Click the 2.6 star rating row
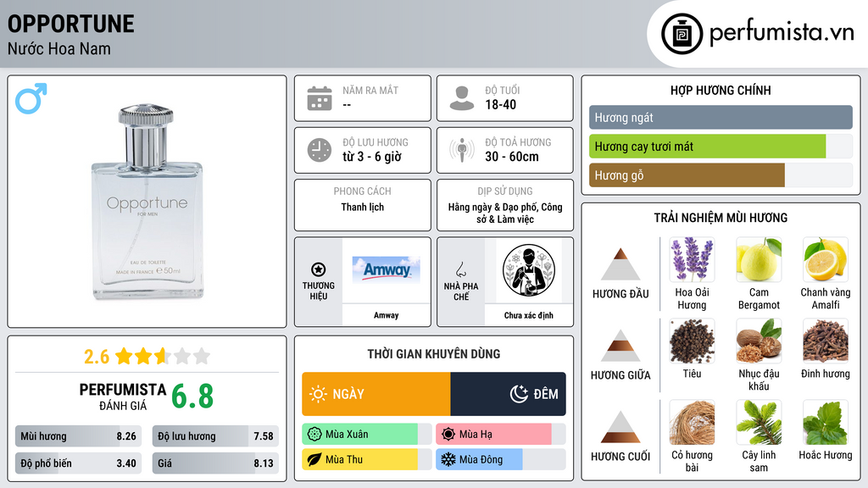The height and width of the screenshot is (488, 868). coord(147,357)
